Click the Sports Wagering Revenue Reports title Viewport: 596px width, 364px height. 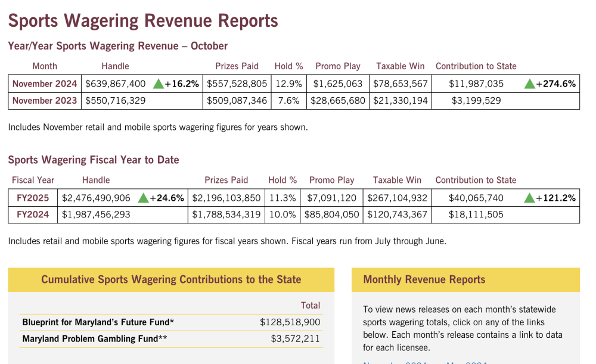pyautogui.click(x=143, y=20)
